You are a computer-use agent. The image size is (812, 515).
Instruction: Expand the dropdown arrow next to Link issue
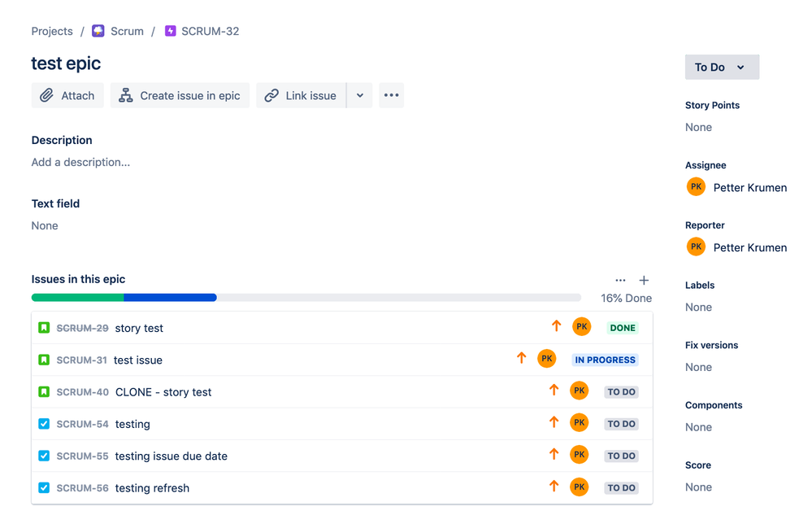pos(360,95)
